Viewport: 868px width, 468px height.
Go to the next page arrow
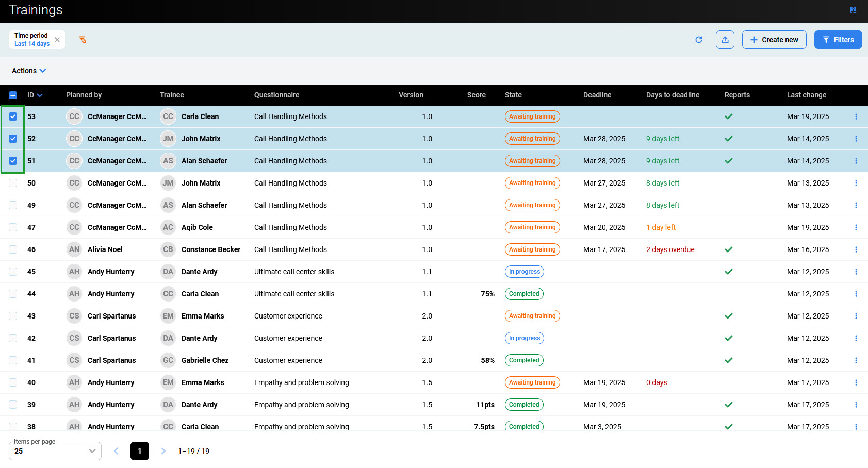click(163, 451)
